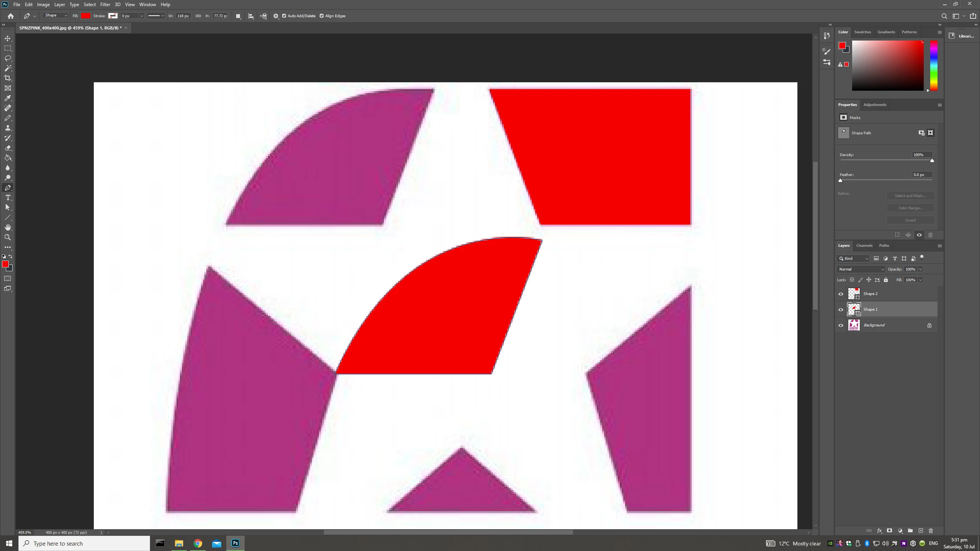Toggle the Auto Add/Delete checkbox
Viewport: 980px width, 551px height.
tap(284, 16)
